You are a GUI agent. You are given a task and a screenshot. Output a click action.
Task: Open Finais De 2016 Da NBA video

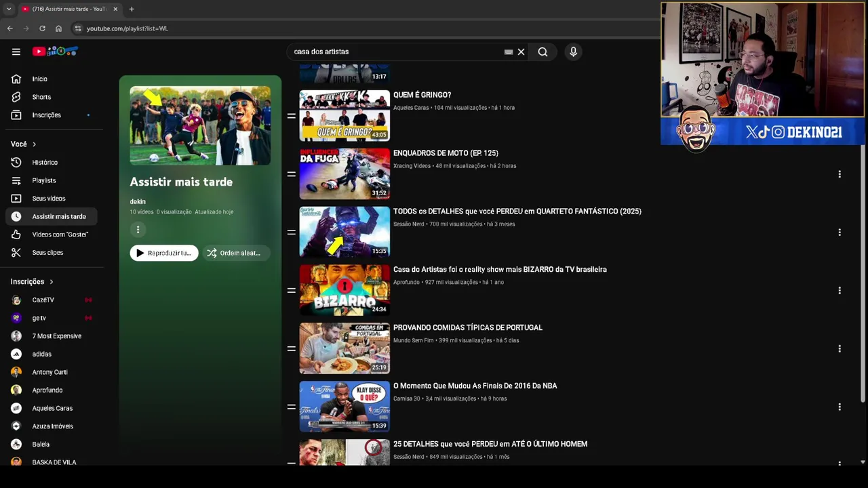(475, 386)
